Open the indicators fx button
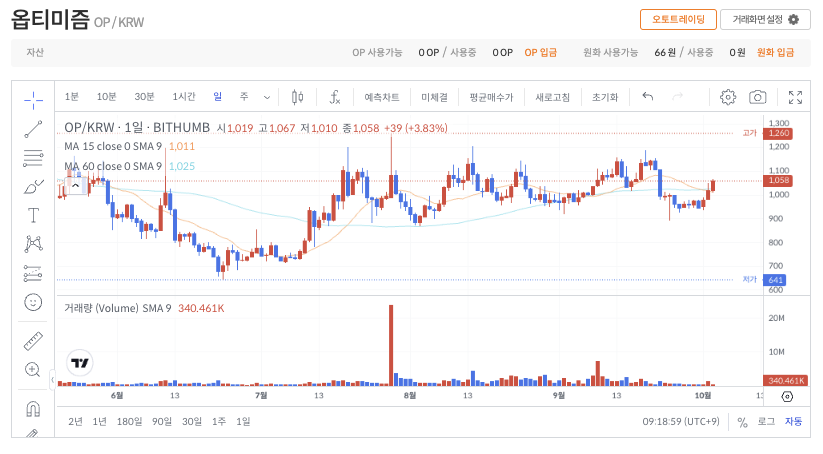The height and width of the screenshot is (454, 823). coord(335,97)
